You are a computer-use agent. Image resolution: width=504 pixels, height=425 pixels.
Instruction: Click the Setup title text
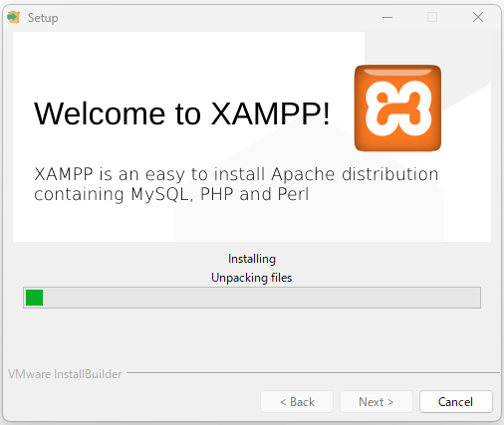point(43,18)
